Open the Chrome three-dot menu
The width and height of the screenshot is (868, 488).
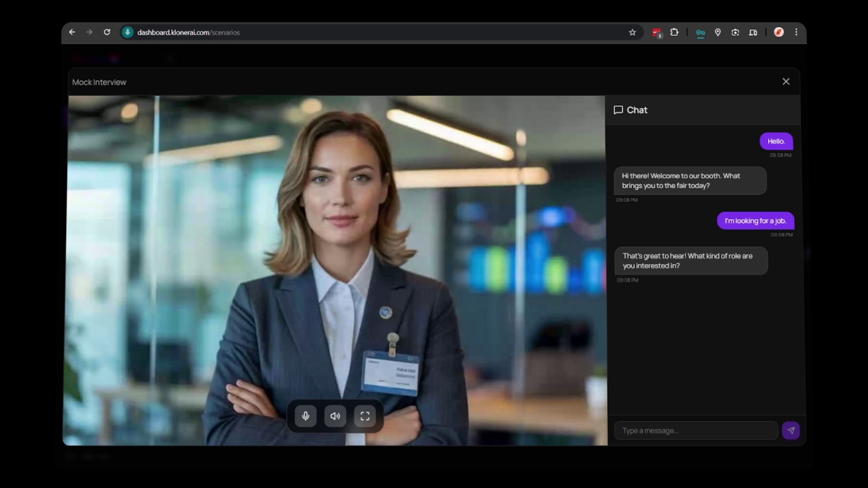tap(796, 32)
